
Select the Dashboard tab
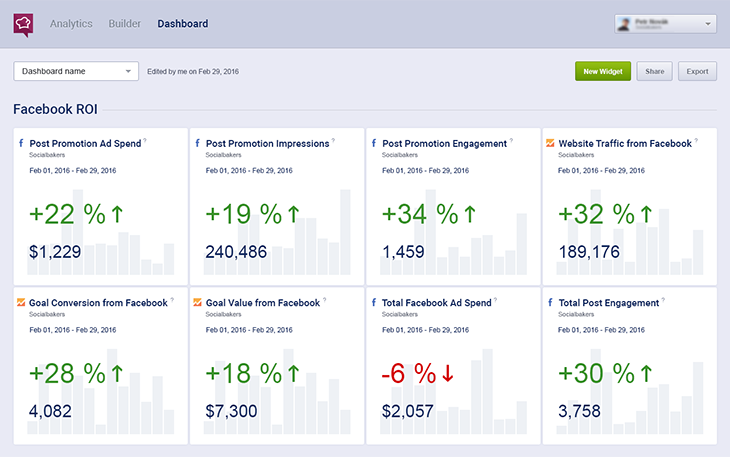coord(183,23)
